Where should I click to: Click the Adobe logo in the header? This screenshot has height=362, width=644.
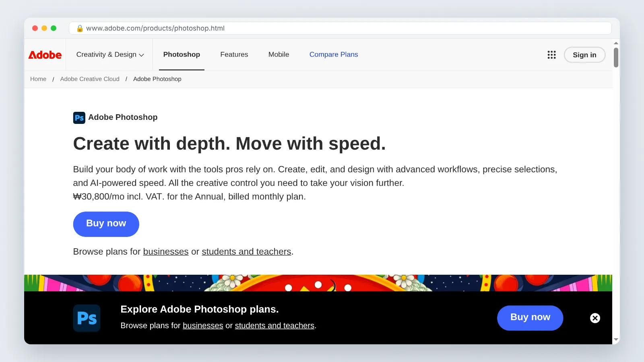click(45, 55)
